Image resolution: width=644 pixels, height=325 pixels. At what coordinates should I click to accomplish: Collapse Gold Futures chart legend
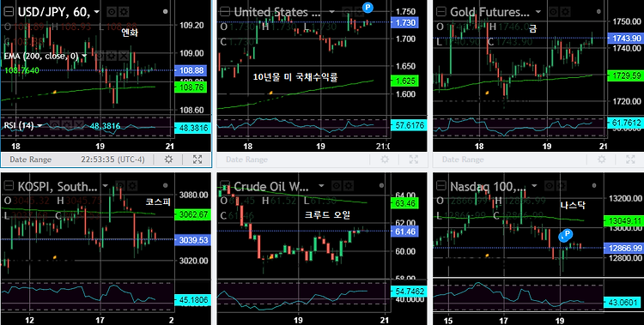[440, 12]
